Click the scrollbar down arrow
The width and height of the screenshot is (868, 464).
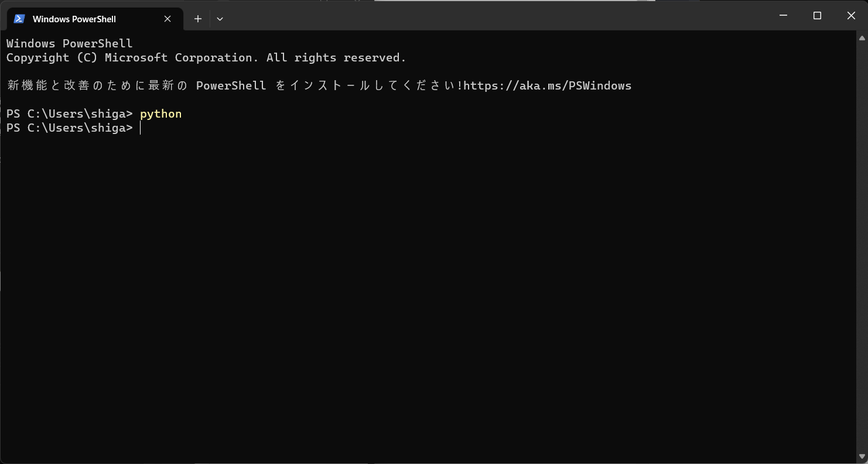coord(862,457)
